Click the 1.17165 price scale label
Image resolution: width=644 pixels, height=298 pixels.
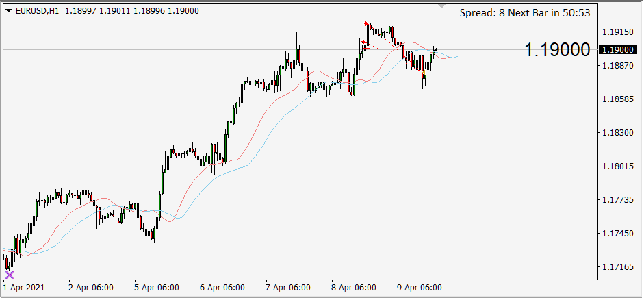[617, 267]
